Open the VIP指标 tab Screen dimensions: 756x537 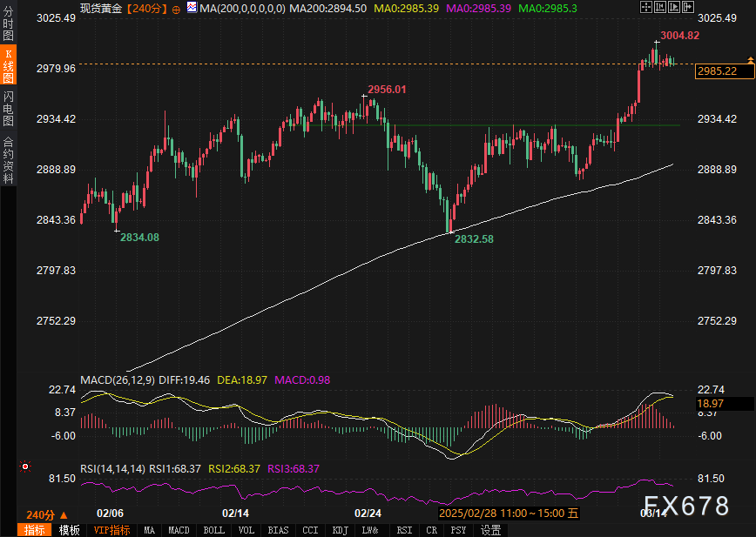[111, 529]
